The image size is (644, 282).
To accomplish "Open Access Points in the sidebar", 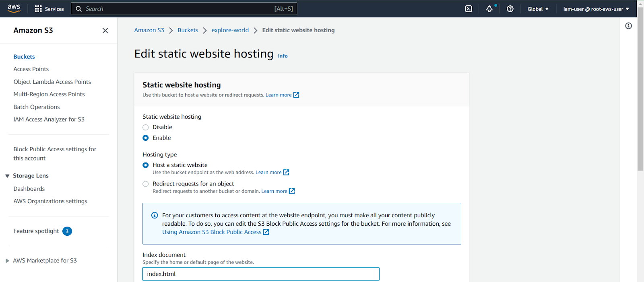I will [x=31, y=69].
